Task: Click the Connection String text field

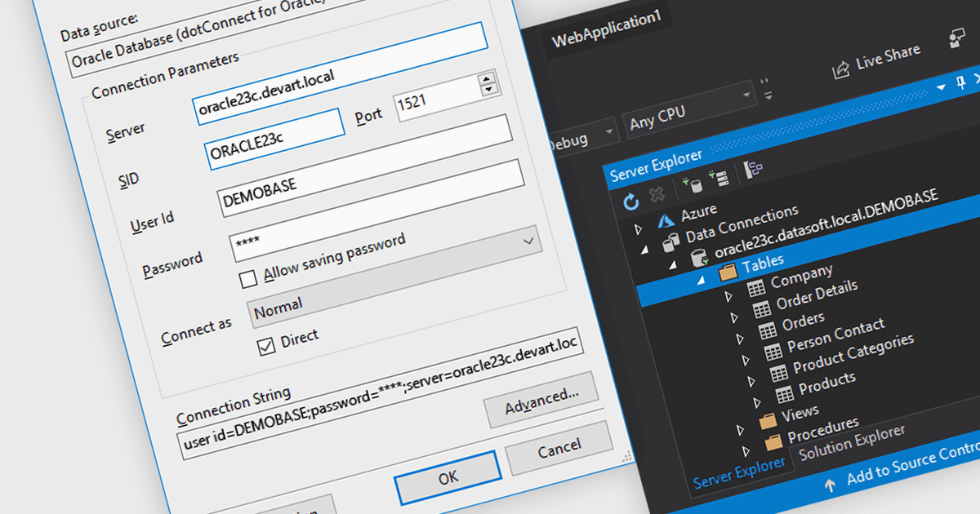Action: tap(381, 394)
